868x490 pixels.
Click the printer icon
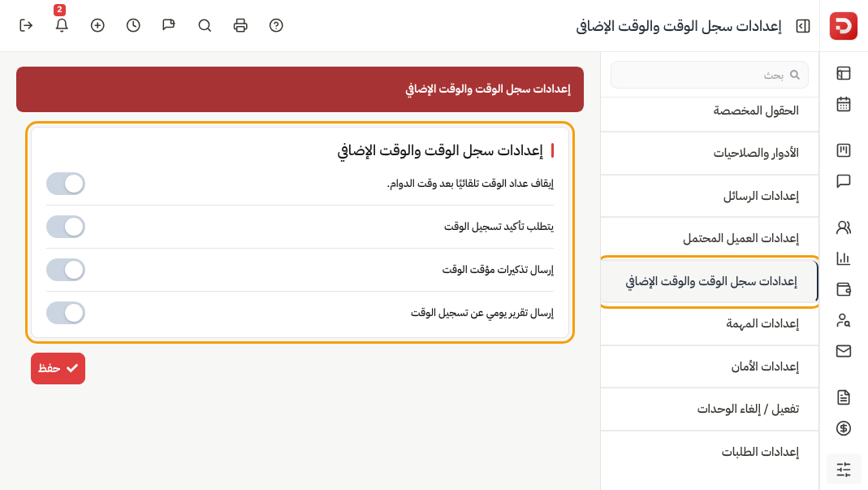point(240,25)
